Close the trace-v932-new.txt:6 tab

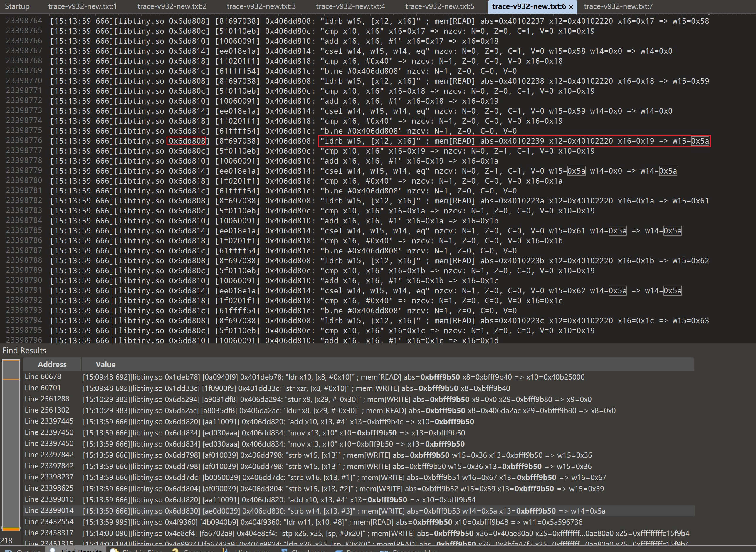pos(571,7)
